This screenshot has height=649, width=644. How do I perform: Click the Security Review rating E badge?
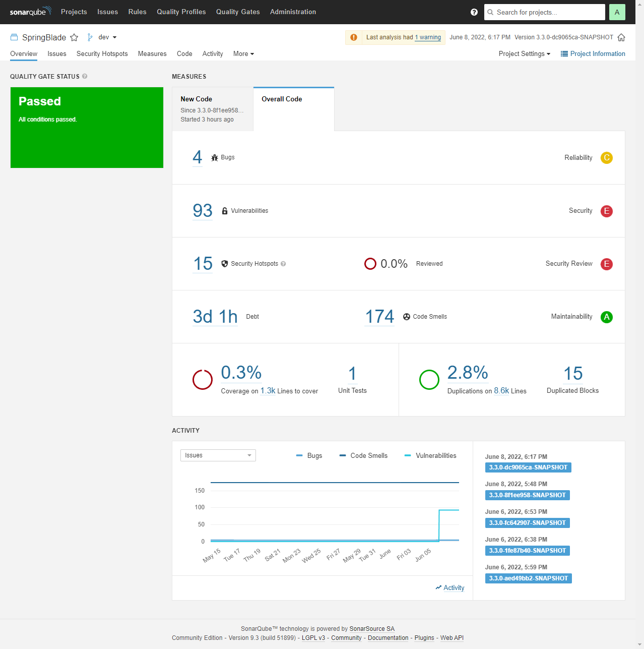coord(607,264)
